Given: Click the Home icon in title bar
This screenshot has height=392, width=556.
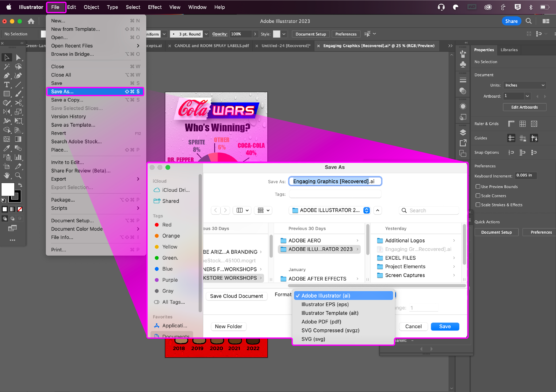Looking at the screenshot, I should 31,21.
